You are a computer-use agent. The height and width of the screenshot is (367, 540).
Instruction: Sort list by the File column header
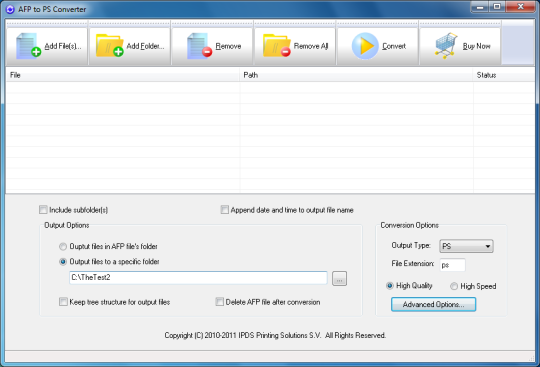click(x=123, y=75)
